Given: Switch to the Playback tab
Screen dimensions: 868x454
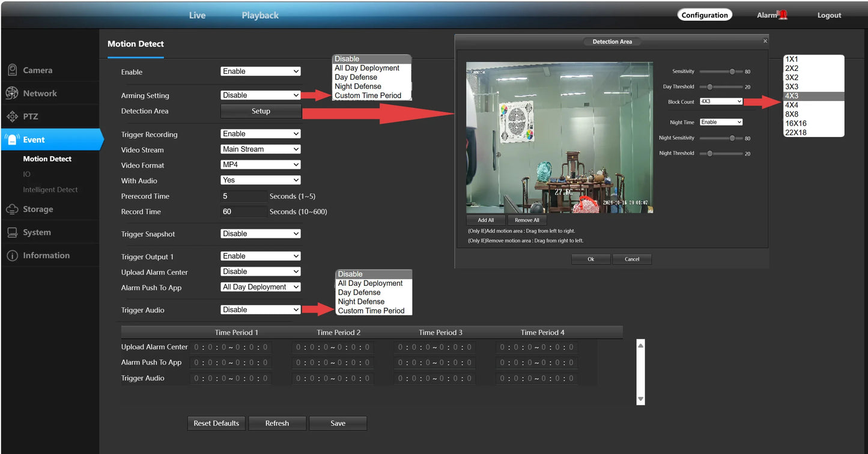Looking at the screenshot, I should pos(260,16).
